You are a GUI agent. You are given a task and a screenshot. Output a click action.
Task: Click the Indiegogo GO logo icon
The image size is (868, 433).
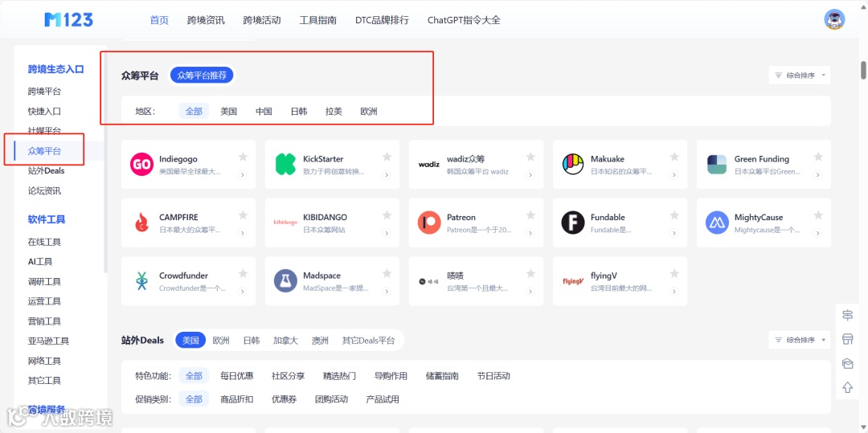click(141, 164)
